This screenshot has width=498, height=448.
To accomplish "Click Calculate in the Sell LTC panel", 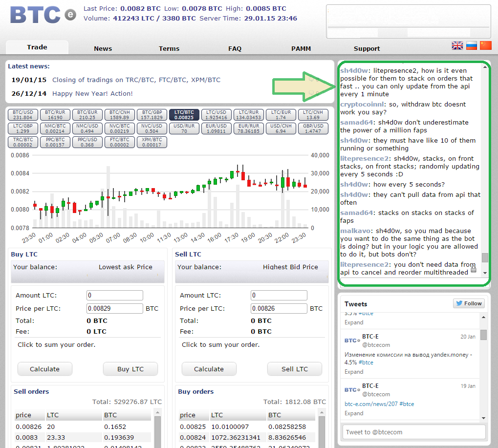I will (209, 369).
